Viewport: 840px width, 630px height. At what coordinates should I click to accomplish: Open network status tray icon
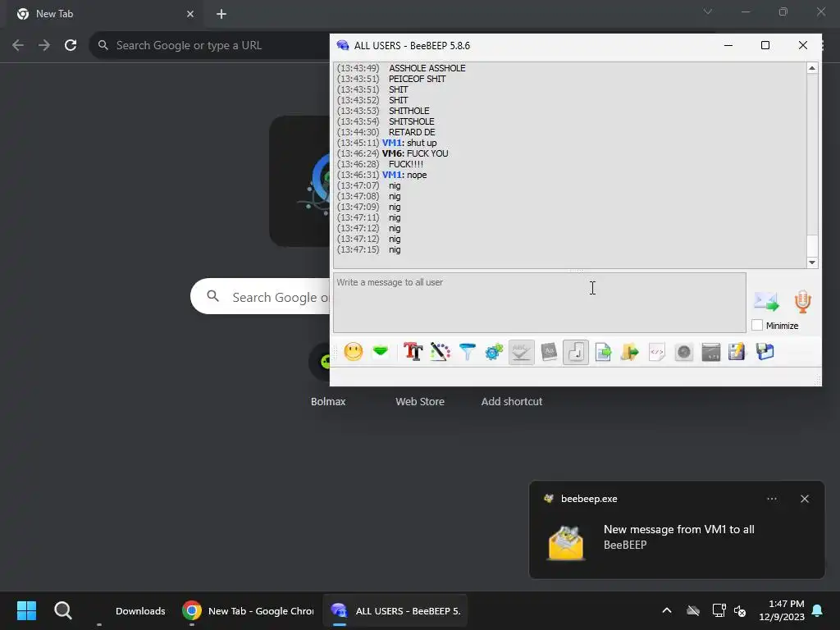718,610
